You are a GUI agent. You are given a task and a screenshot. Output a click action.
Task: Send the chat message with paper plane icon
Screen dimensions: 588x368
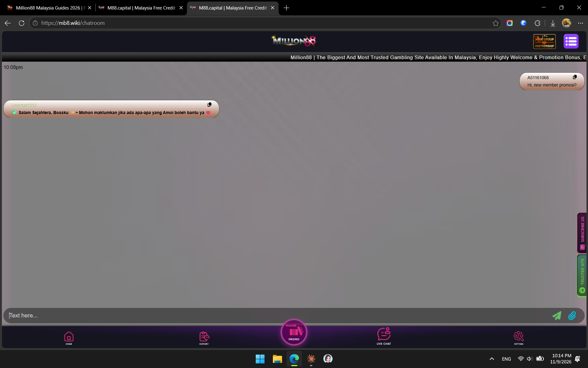pos(557,316)
